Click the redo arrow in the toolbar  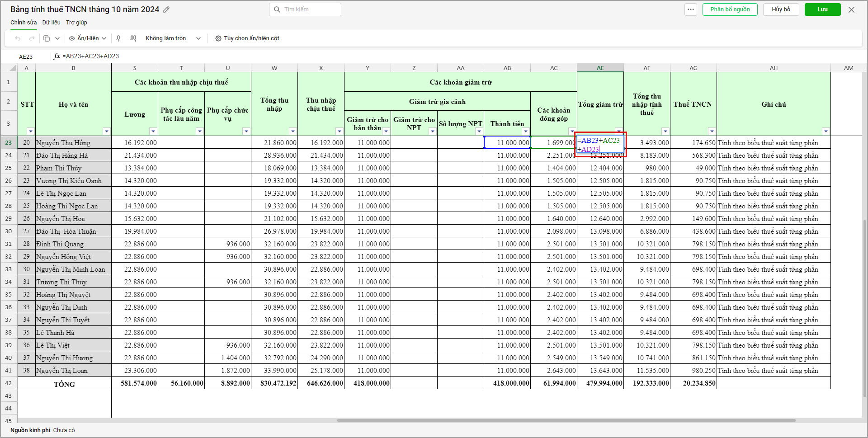[x=32, y=38]
